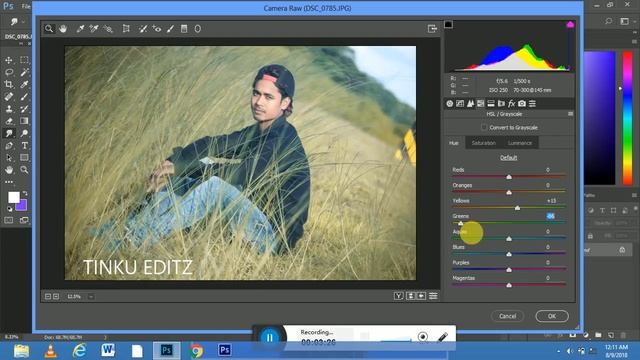Screen dimensions: 640x360
Task: Click the Purples hue slider handle
Action: (509, 269)
